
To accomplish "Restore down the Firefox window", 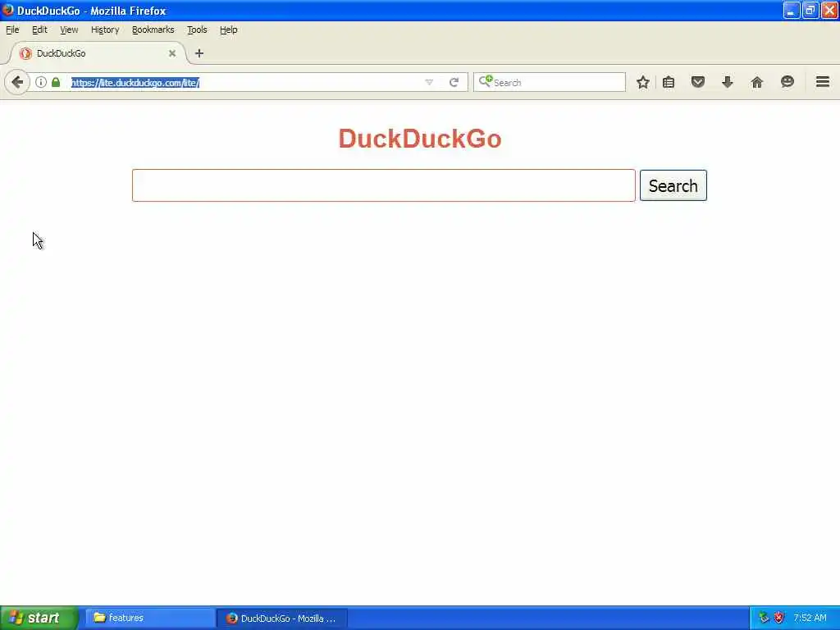I will (x=810, y=10).
